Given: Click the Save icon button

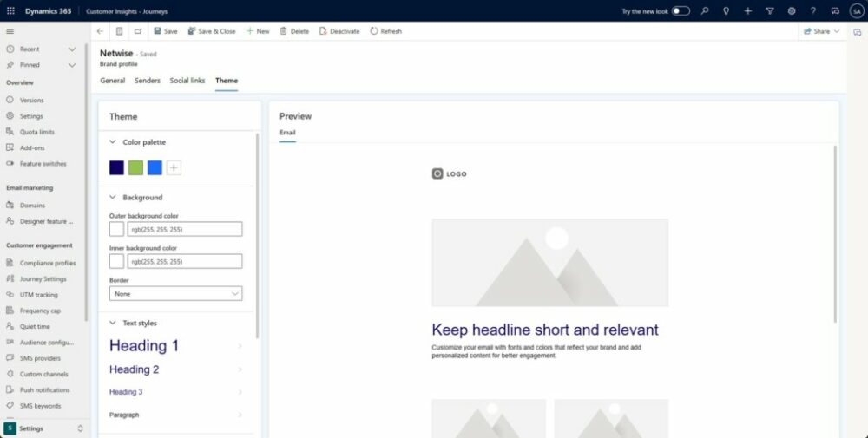Looking at the screenshot, I should click(x=158, y=31).
